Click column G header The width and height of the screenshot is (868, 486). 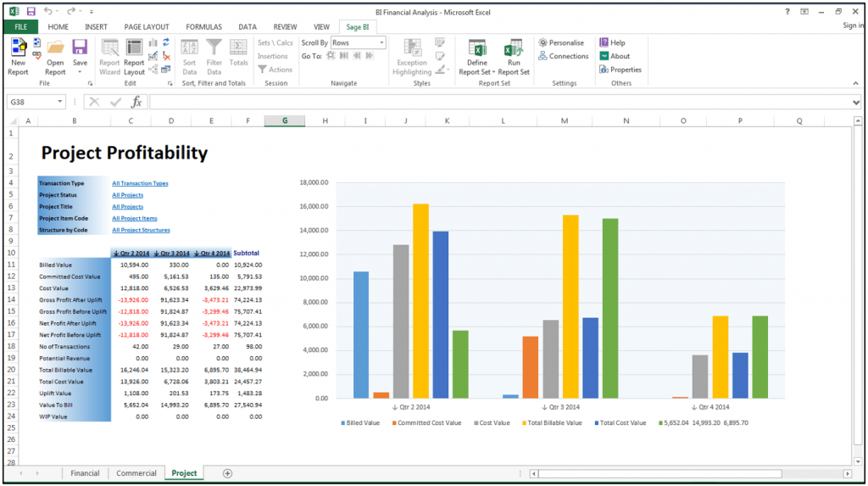click(285, 120)
